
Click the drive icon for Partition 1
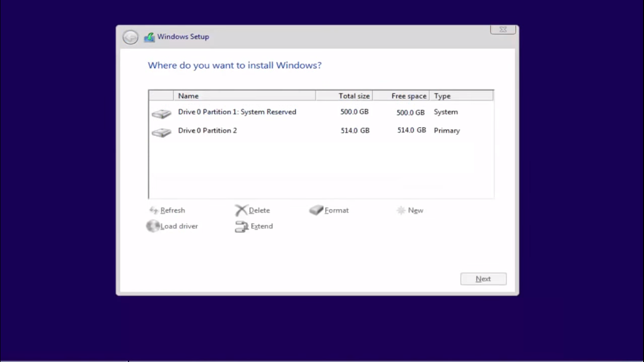161,114
